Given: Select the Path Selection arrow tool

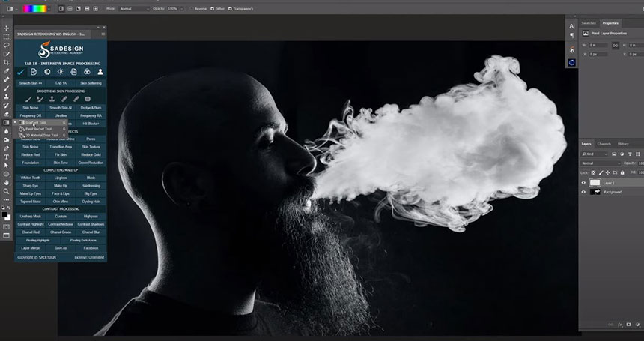Looking at the screenshot, I should tap(6, 165).
